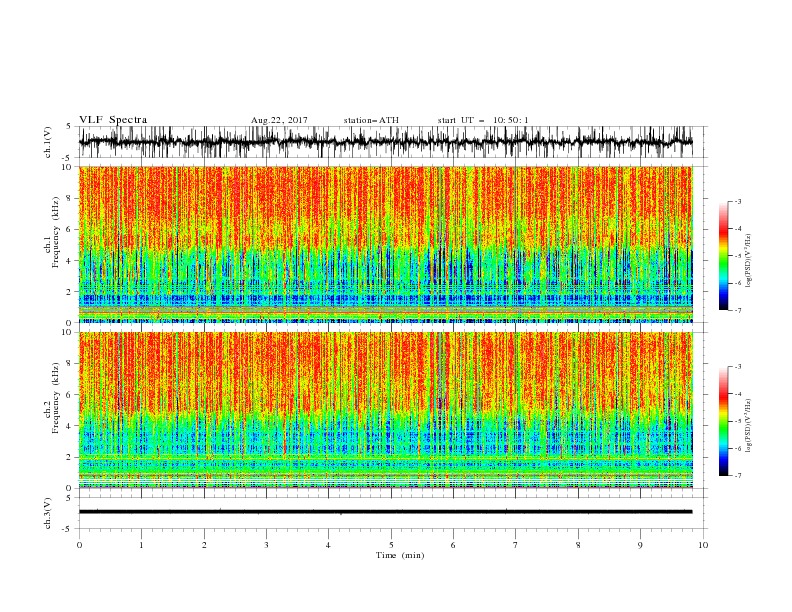Click the ch.1 PSD color scale bar
The width and height of the screenshot is (792, 612).
pos(723,256)
